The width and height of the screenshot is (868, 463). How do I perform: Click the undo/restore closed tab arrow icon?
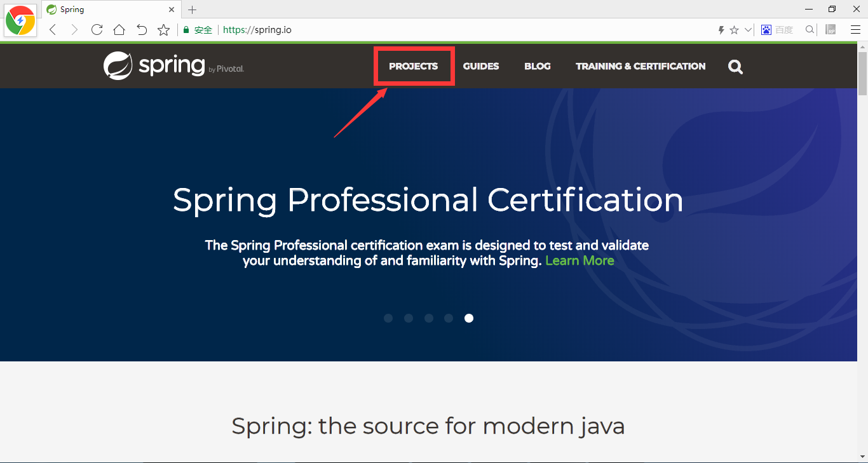coord(142,30)
